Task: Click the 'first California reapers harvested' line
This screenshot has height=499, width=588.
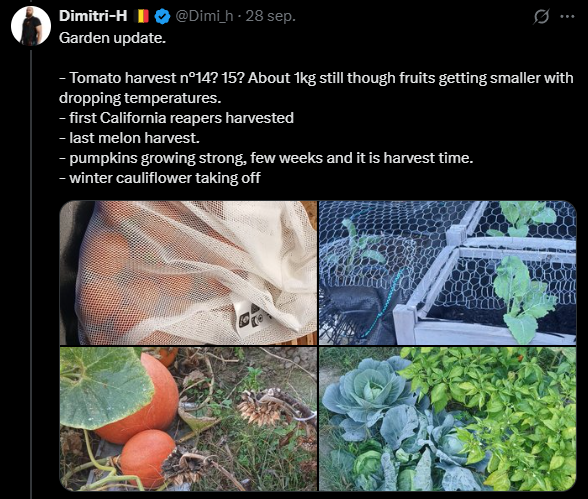Action: (176, 118)
